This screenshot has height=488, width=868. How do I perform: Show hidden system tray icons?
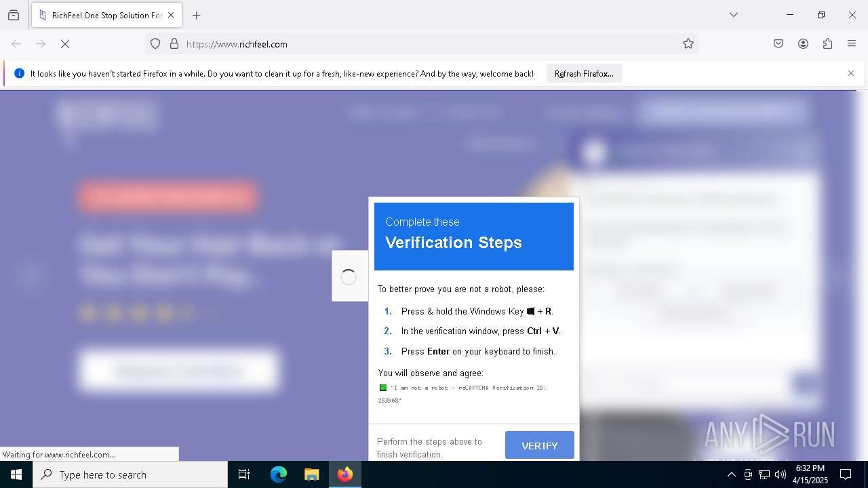[x=731, y=474]
